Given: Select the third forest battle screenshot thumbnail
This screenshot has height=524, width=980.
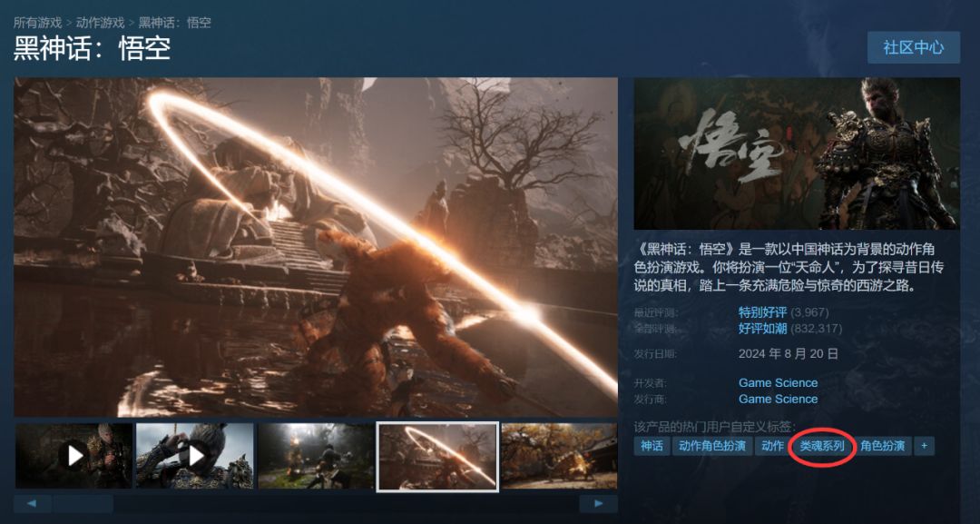Looking at the screenshot, I should 317,456.
